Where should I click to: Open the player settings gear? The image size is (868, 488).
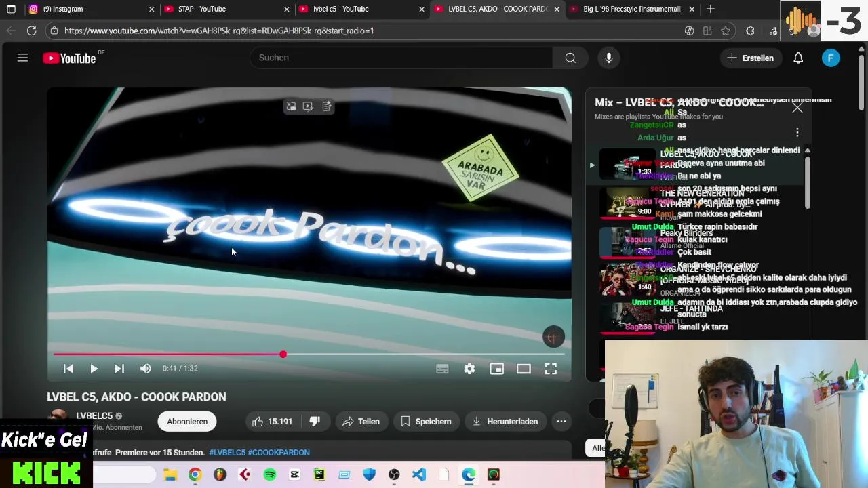[469, 369]
